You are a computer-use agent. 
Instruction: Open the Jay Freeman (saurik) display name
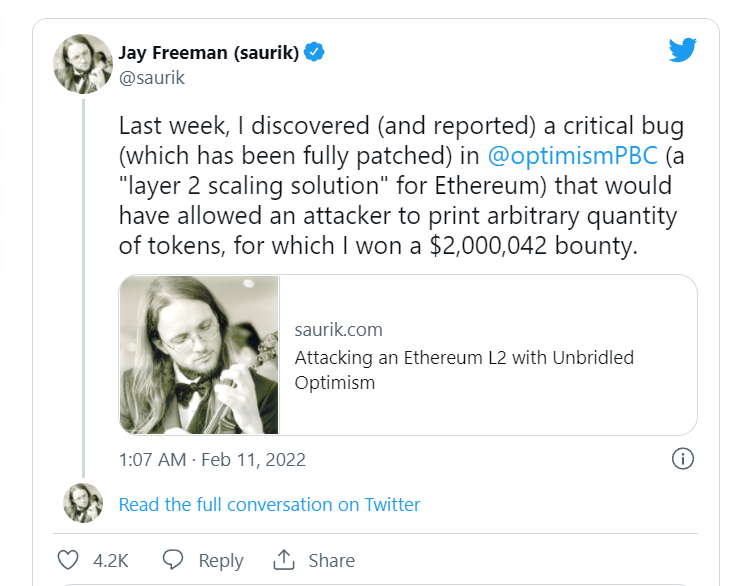tap(208, 53)
